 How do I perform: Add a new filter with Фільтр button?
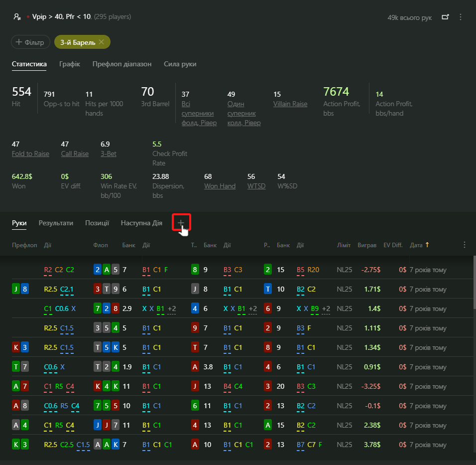tap(30, 42)
